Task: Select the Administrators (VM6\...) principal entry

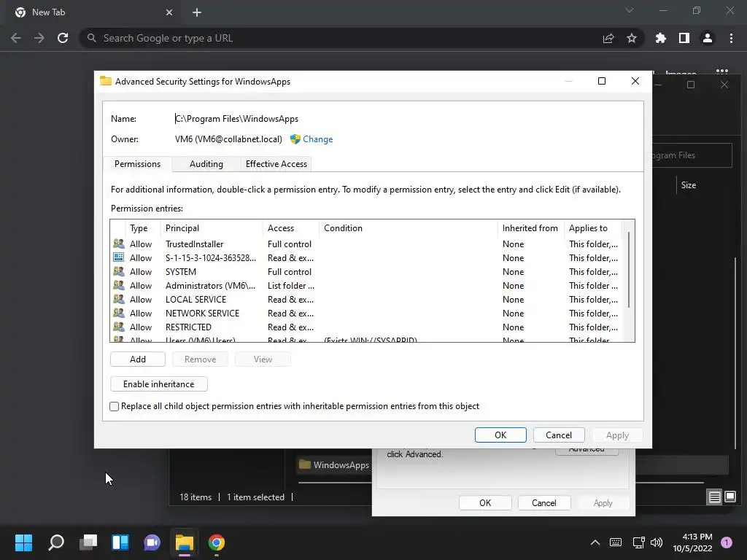Action: [x=366, y=285]
